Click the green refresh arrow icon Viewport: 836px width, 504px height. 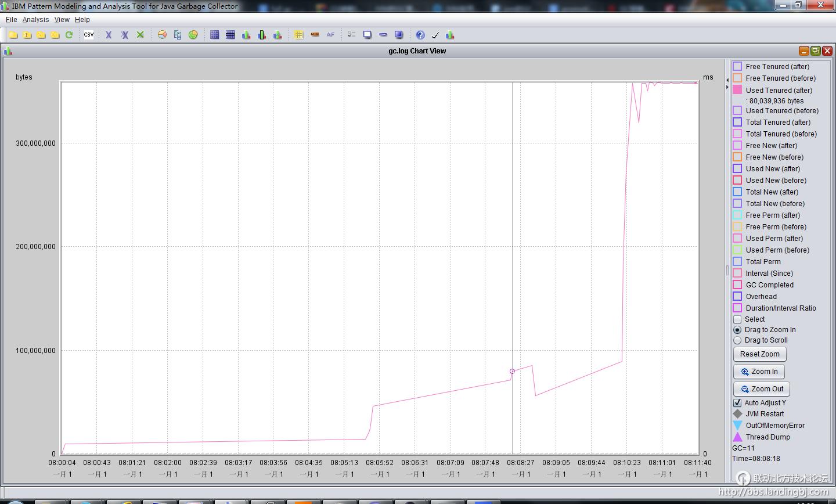coord(69,35)
